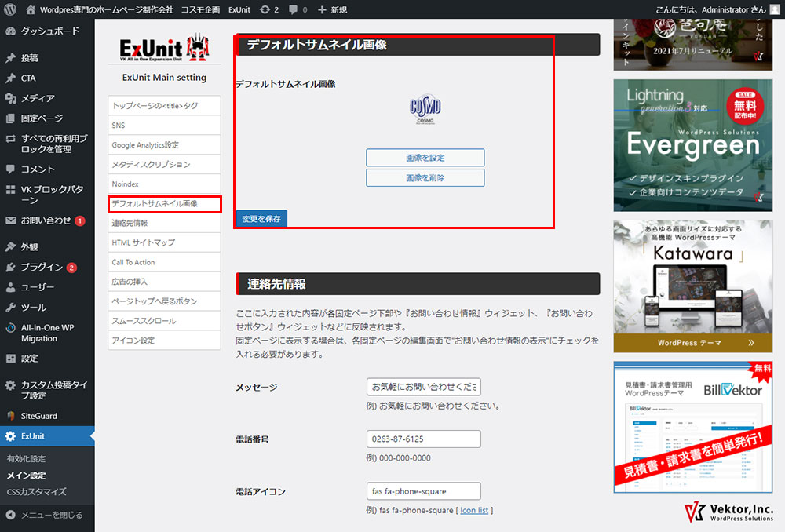Click the 画像を削除 button
This screenshot has width=785, height=532.
coord(425,178)
